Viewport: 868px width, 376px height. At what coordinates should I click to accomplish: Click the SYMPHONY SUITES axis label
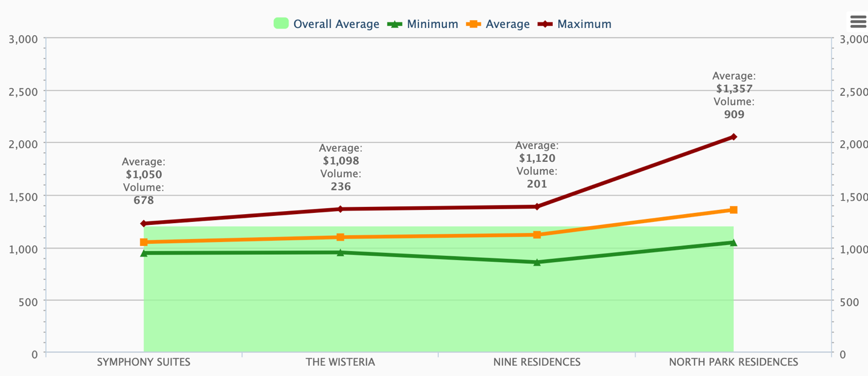[x=144, y=362]
